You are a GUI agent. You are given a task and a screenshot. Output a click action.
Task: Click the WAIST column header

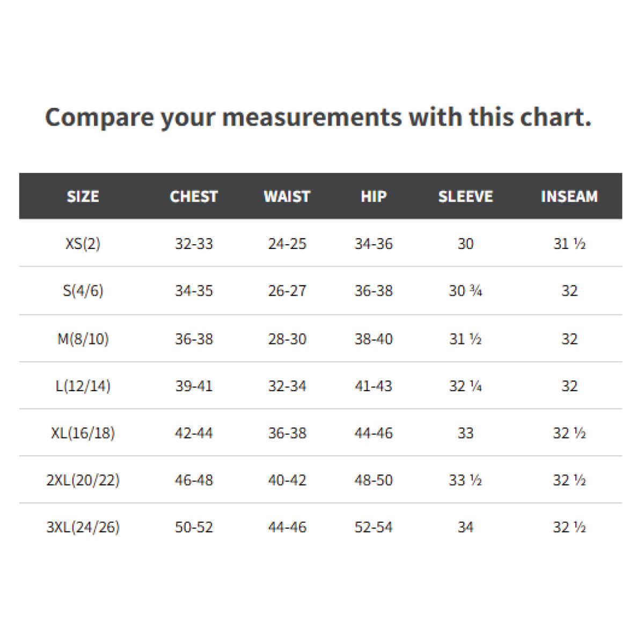[287, 196]
